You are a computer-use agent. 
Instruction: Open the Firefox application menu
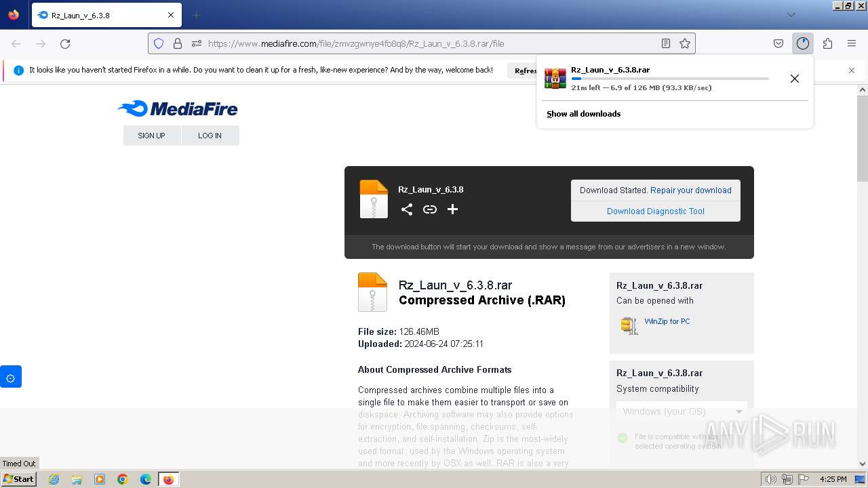[852, 43]
